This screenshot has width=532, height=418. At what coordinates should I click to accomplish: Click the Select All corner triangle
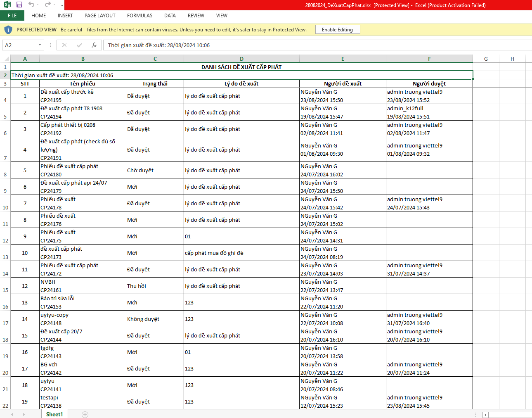click(x=6, y=59)
